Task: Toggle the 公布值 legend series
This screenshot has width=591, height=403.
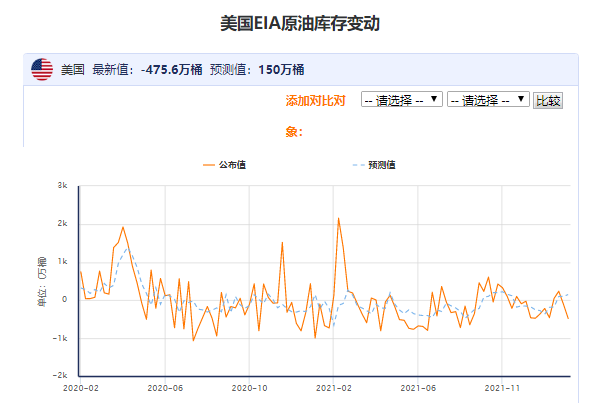Action: pyautogui.click(x=224, y=165)
